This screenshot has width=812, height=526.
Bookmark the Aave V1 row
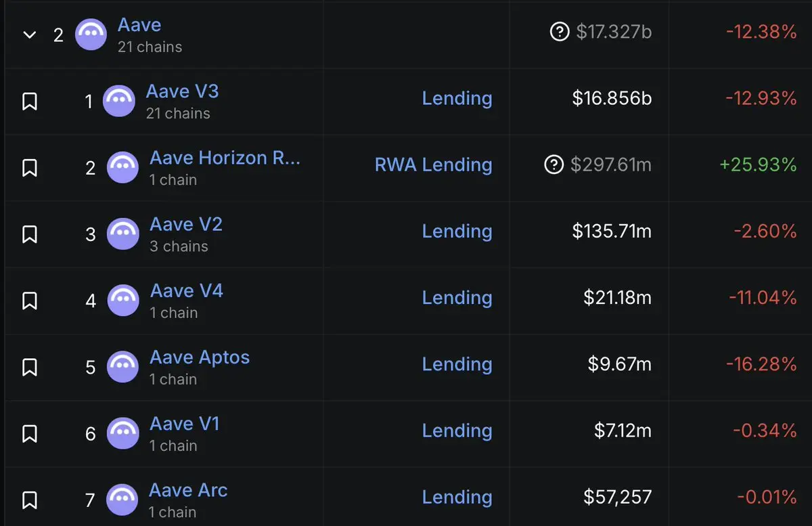pyautogui.click(x=29, y=433)
